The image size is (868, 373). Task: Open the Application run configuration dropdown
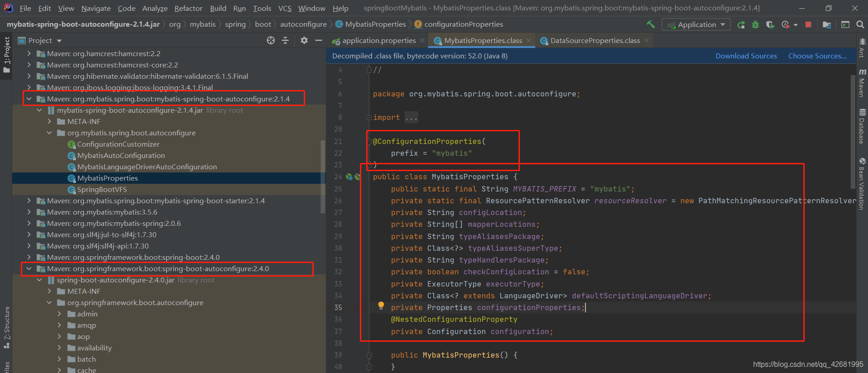(696, 24)
